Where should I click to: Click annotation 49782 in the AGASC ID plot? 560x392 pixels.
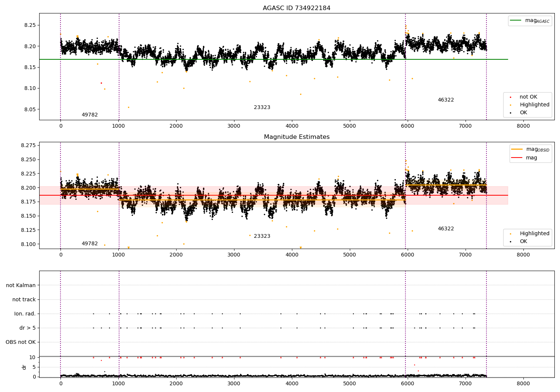coord(90,115)
